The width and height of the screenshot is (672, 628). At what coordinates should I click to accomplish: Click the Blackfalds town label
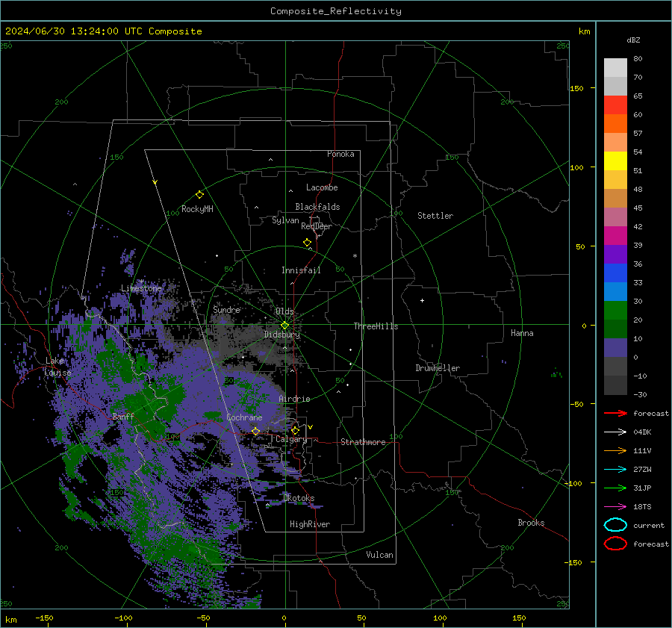[x=317, y=207]
